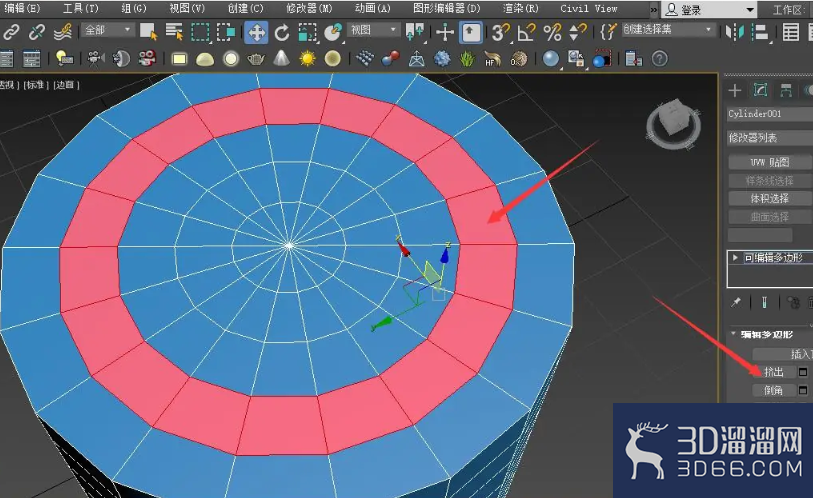The image size is (813, 498).
Task: Expand hidden menus with the » arrow
Action: 654,9
